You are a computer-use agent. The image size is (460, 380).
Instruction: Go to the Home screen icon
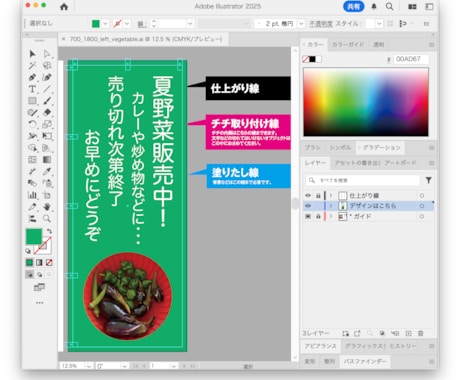[x=64, y=7]
